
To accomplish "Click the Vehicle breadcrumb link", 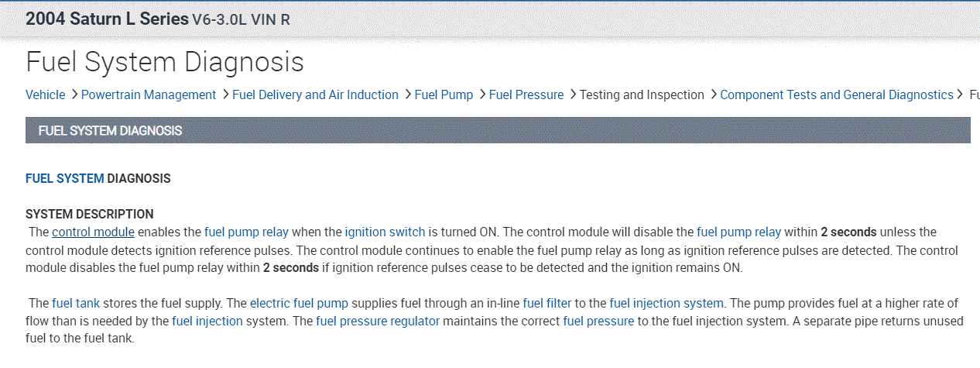I will [x=45, y=95].
